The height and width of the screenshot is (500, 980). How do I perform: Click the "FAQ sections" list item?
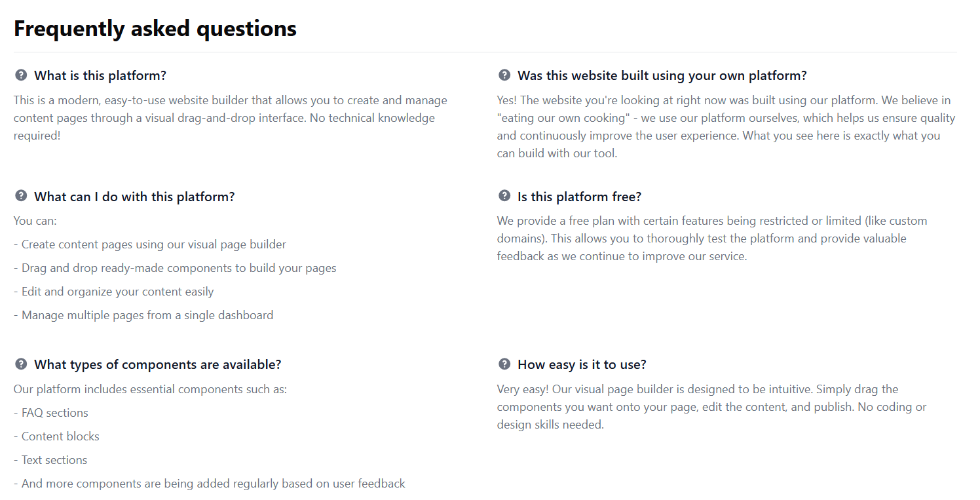coord(51,413)
